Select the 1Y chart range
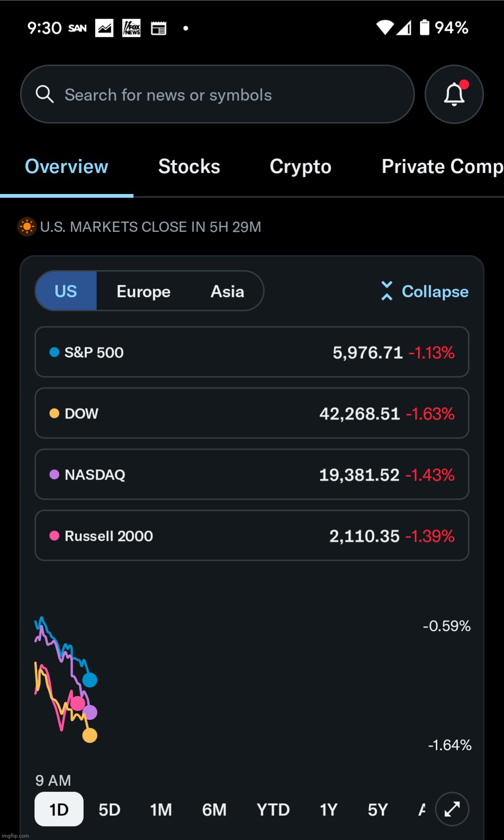 [x=329, y=810]
